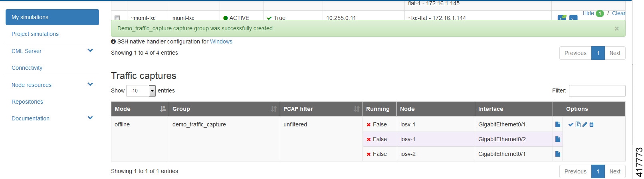This screenshot has width=644, height=179.
Task: Click Next in Traffic captures pagination
Action: click(x=614, y=171)
